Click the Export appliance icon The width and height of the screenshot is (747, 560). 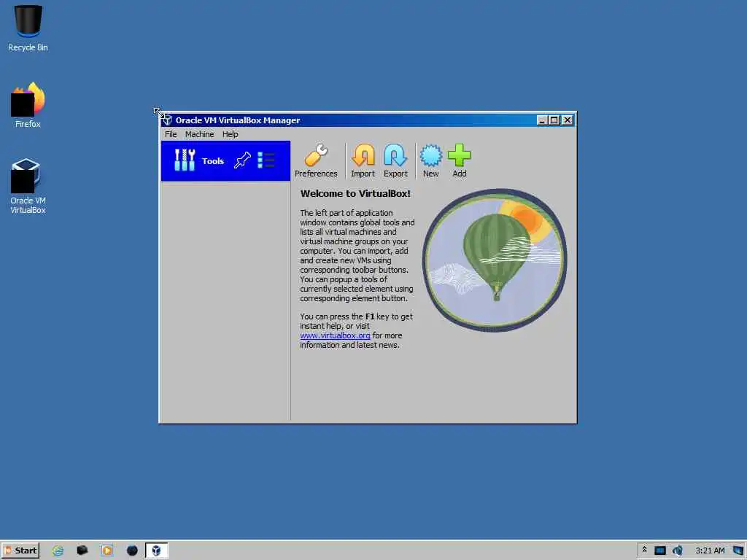coord(395,161)
